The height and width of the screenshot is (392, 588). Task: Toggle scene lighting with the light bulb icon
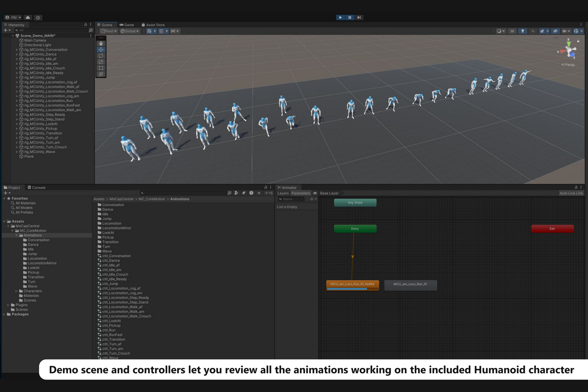pos(522,31)
